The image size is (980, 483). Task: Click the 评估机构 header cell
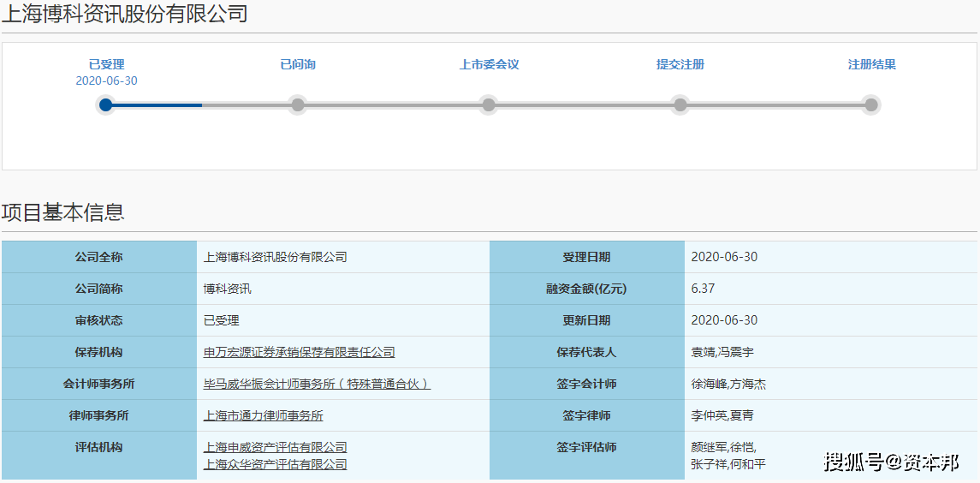point(99,456)
